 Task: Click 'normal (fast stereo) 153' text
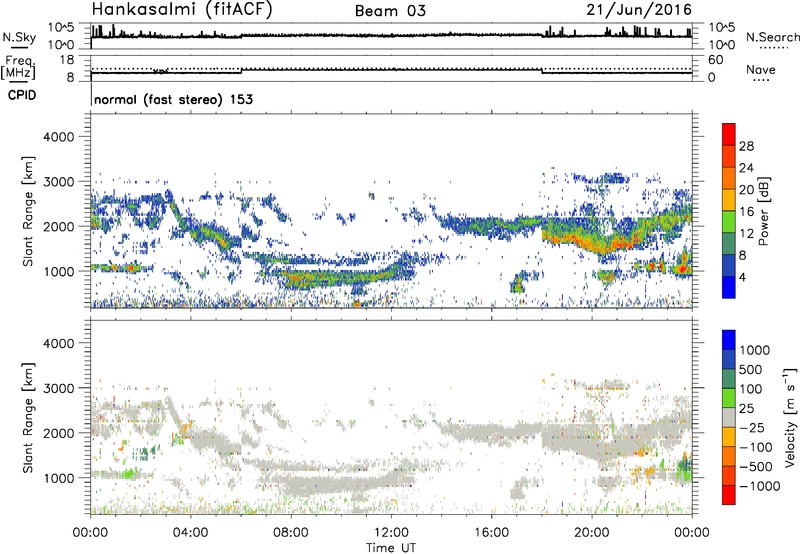173,99
